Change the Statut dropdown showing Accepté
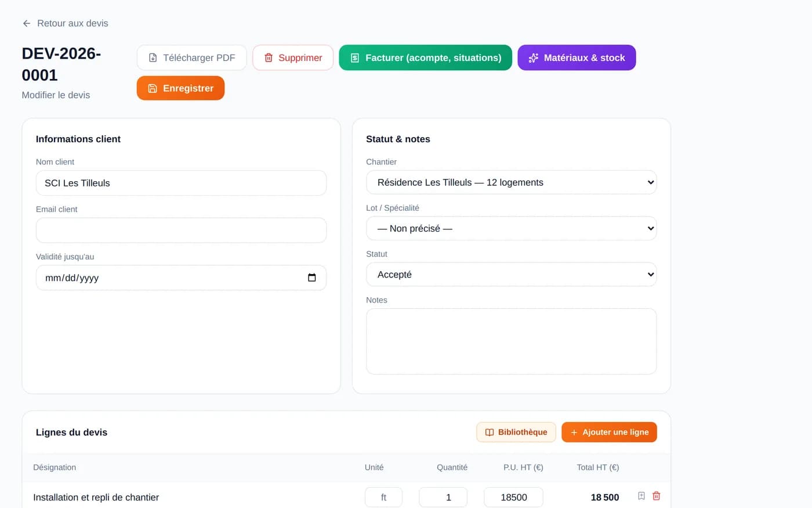The width and height of the screenshot is (812, 508). click(511, 275)
